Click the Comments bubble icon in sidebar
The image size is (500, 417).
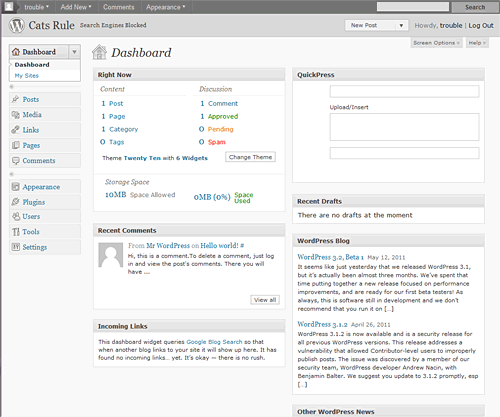tap(15, 160)
